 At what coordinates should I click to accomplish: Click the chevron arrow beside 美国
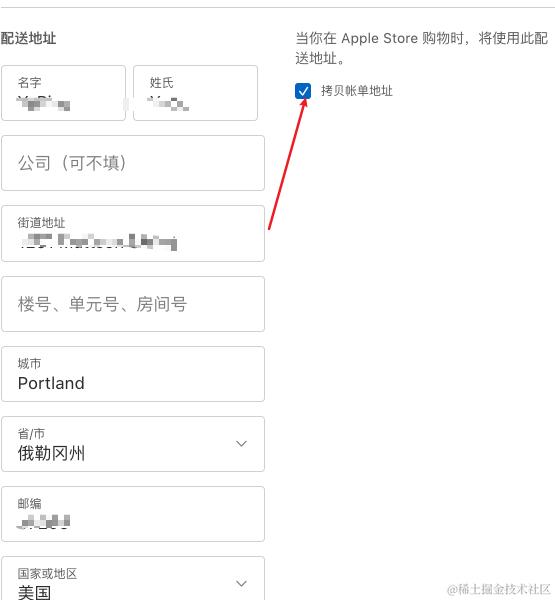(241, 584)
